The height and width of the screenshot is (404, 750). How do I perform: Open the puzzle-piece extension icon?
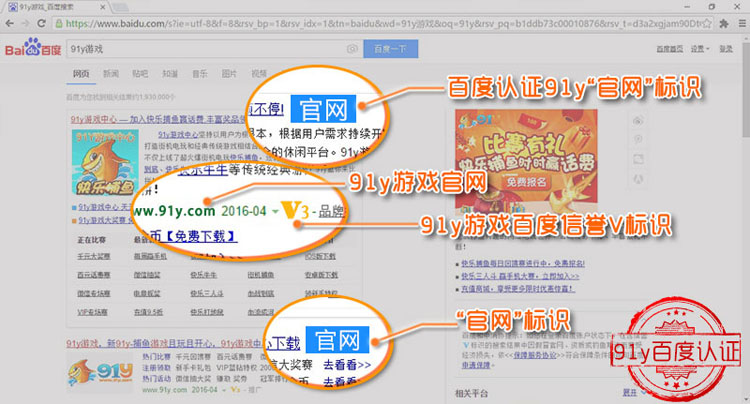724,23
